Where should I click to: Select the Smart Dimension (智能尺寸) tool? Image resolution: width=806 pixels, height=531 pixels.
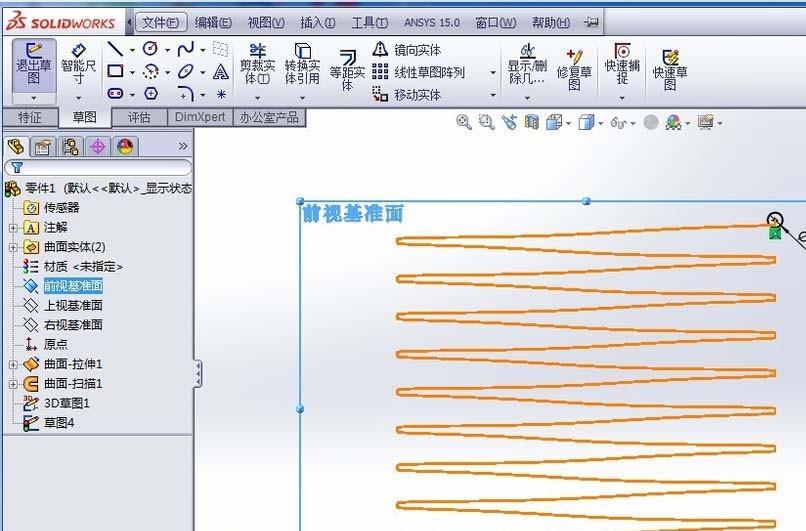78,64
